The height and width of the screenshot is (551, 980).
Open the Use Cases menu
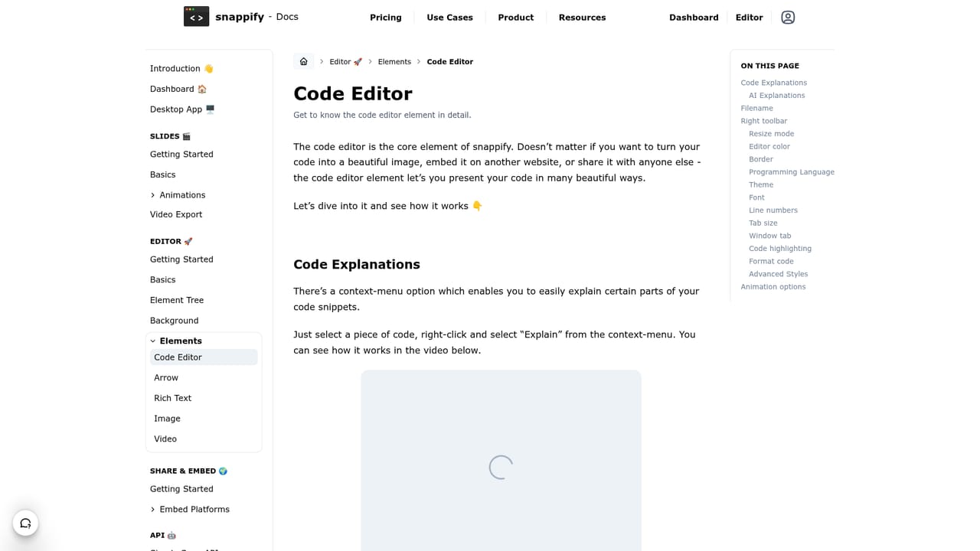[x=449, y=18]
